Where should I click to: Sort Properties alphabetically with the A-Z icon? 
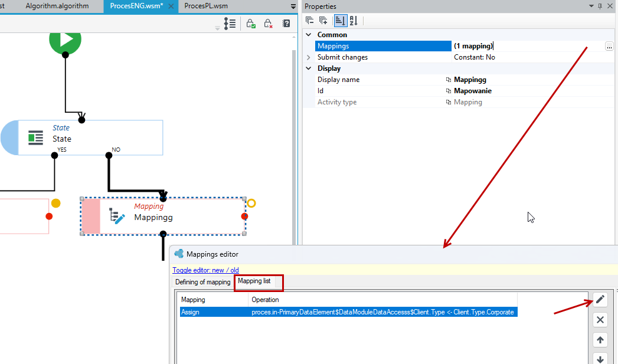click(354, 21)
